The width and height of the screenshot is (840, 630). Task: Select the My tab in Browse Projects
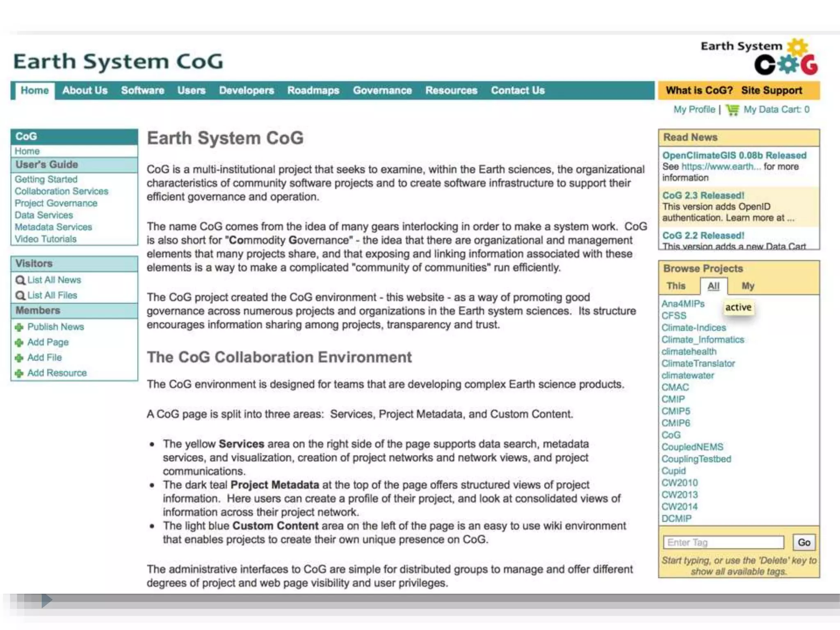(x=748, y=286)
